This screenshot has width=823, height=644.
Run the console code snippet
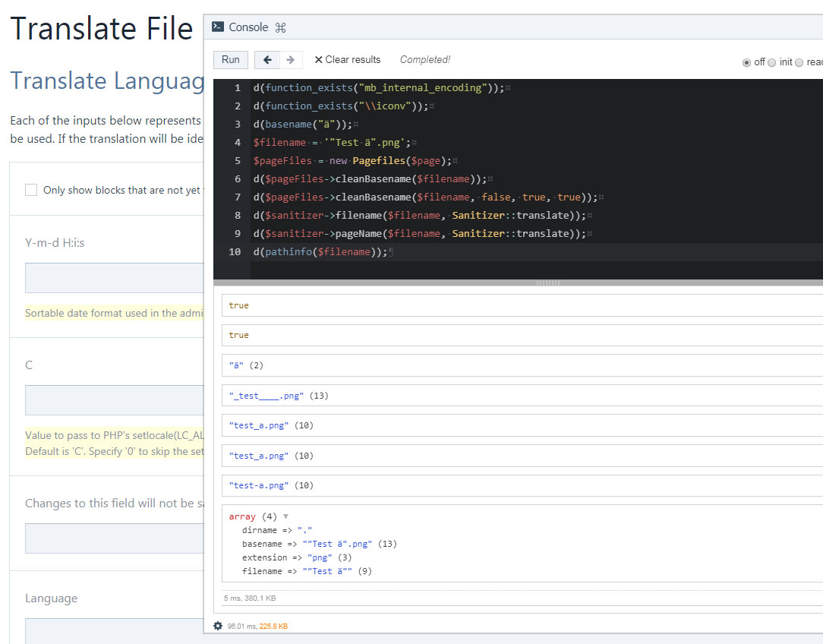(x=229, y=59)
